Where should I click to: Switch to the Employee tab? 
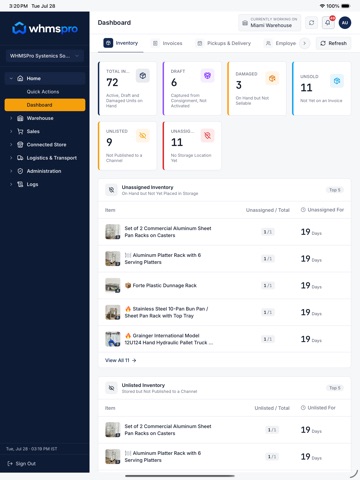(281, 43)
